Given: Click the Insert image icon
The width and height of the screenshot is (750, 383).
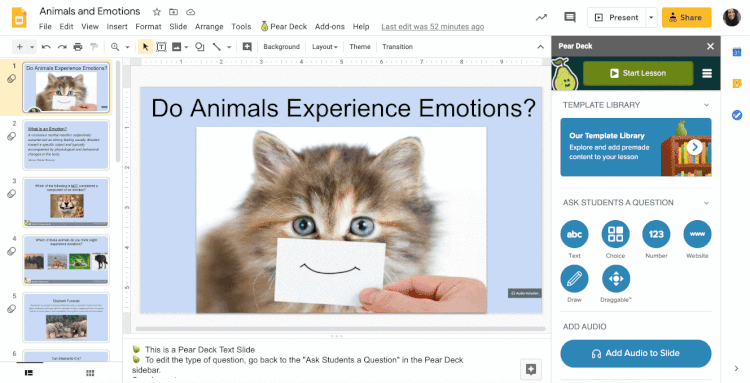Looking at the screenshot, I should (x=176, y=47).
